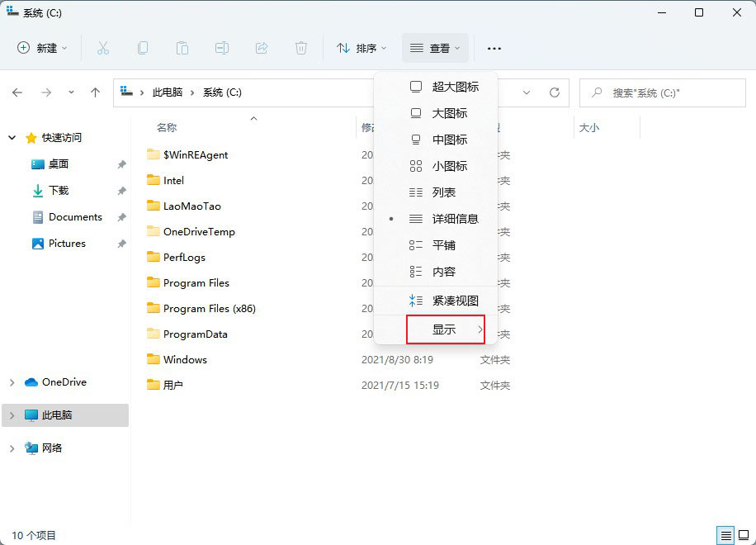
Task: Go up one level with up arrow
Action: (x=96, y=92)
